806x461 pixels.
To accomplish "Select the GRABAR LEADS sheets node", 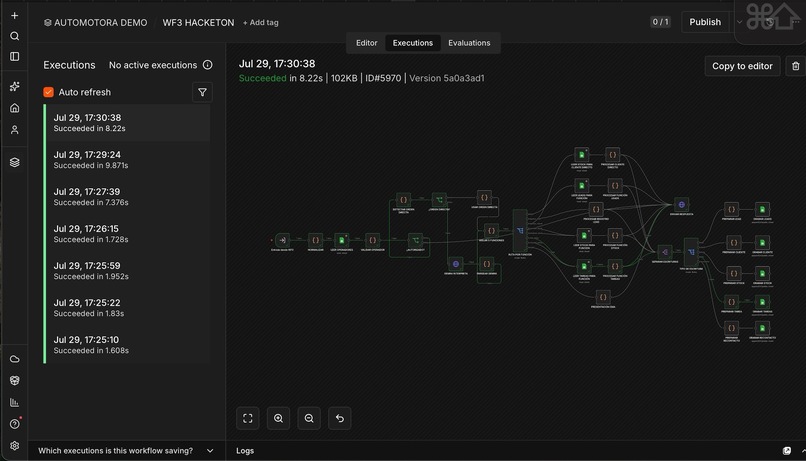I will [762, 209].
